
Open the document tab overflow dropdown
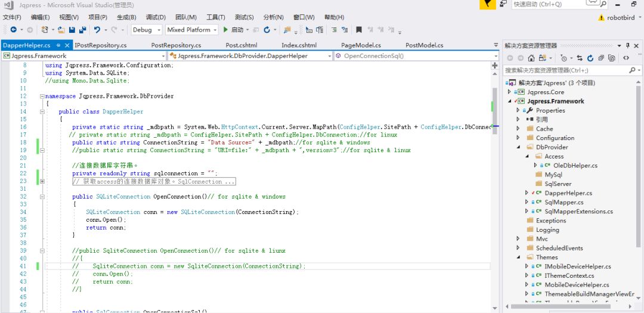tap(496, 45)
